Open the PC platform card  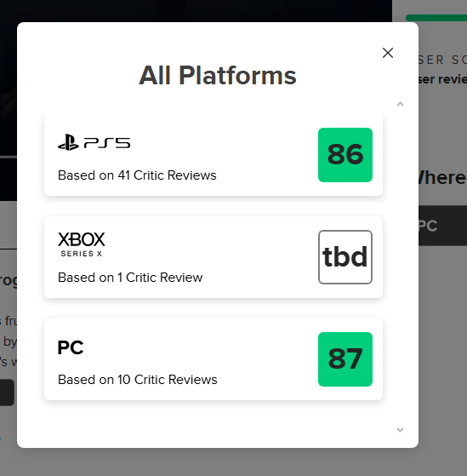(x=214, y=359)
